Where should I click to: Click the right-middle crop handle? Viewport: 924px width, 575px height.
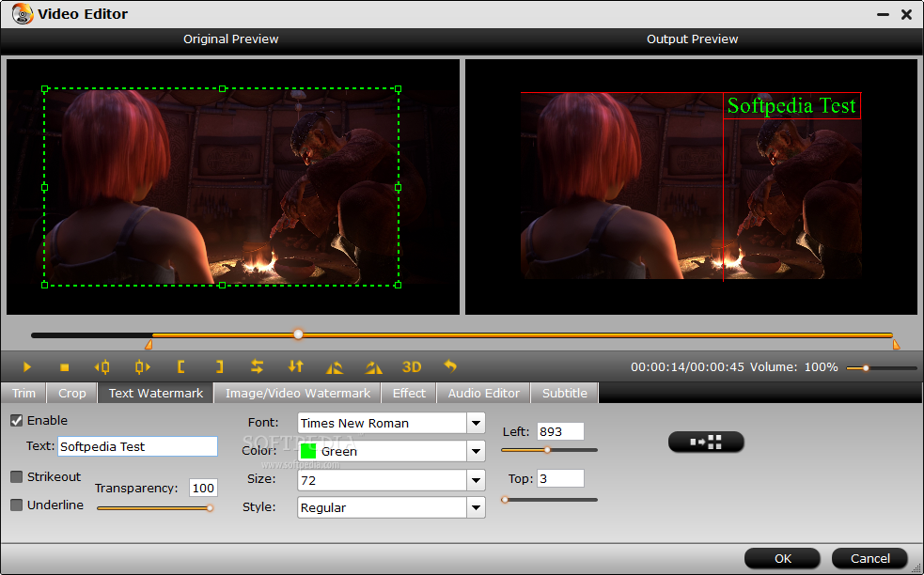tap(399, 187)
